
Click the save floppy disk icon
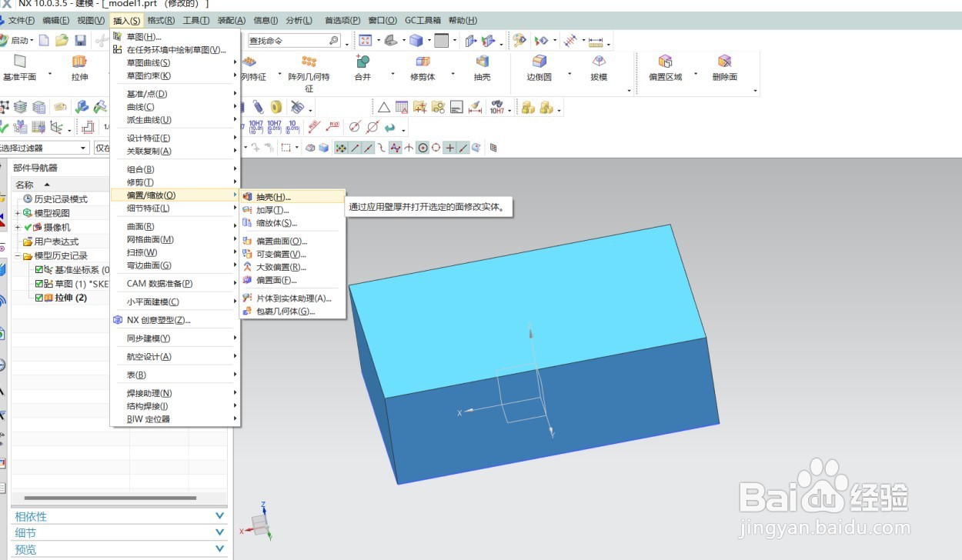[80, 40]
